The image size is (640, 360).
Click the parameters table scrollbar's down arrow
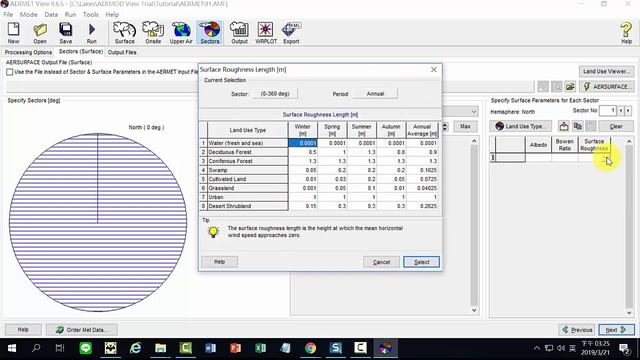click(629, 313)
